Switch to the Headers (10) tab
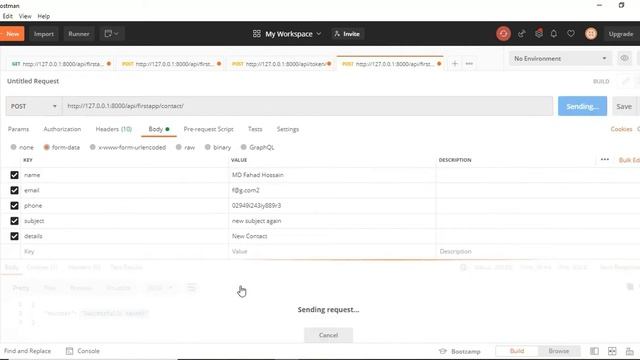Screen dimensions: 640x360 pyautogui.click(x=113, y=129)
